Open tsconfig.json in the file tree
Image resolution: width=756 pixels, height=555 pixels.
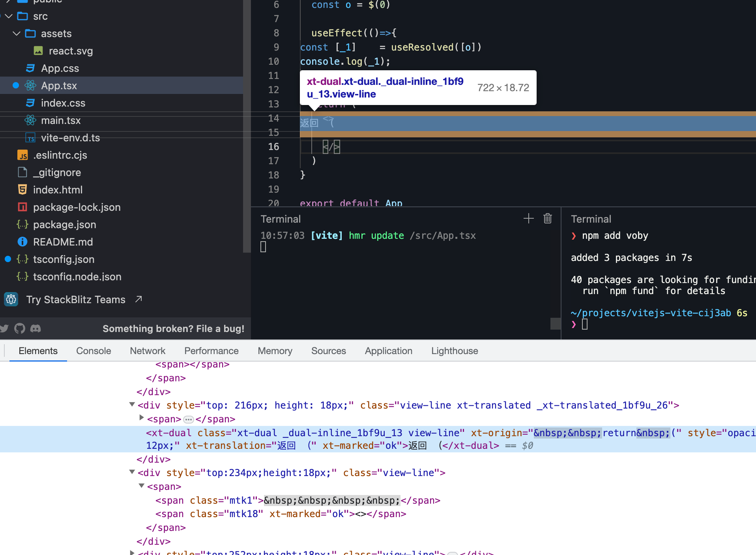click(x=64, y=259)
